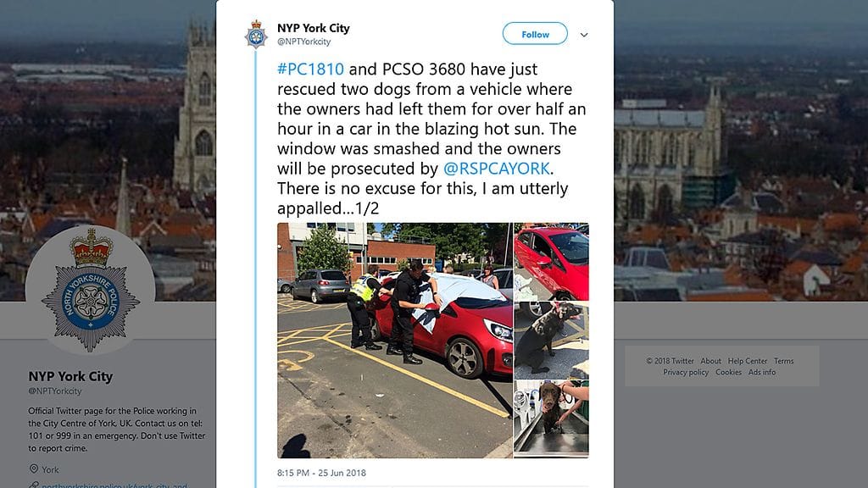Open the About footer link

pyautogui.click(x=711, y=361)
